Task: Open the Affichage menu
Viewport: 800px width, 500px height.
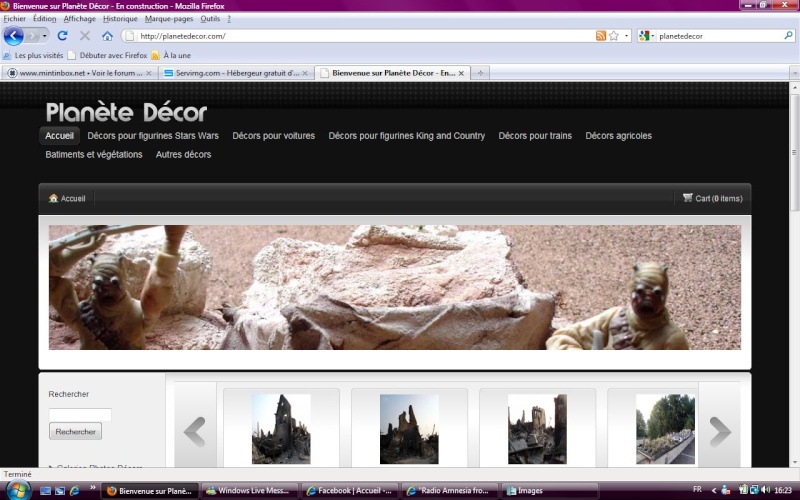Action: tap(80, 19)
